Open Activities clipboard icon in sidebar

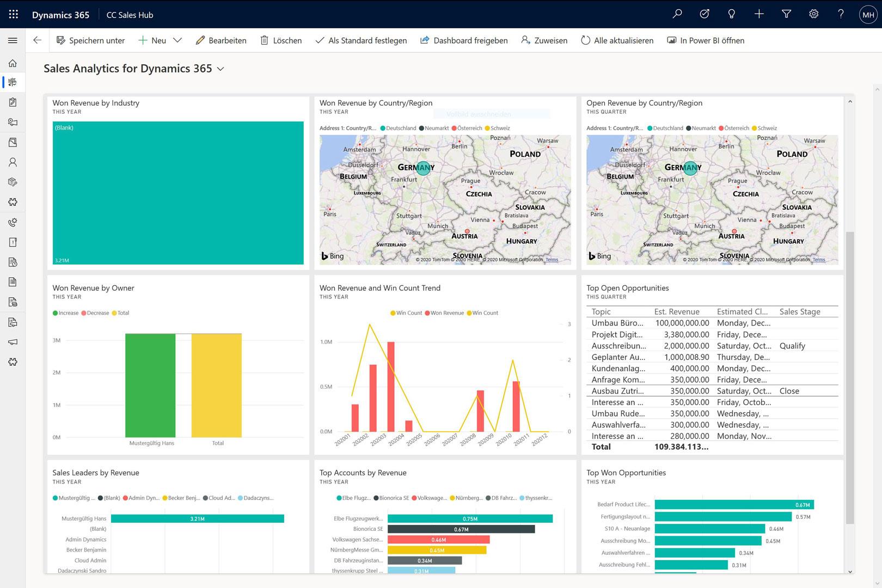pos(13,102)
